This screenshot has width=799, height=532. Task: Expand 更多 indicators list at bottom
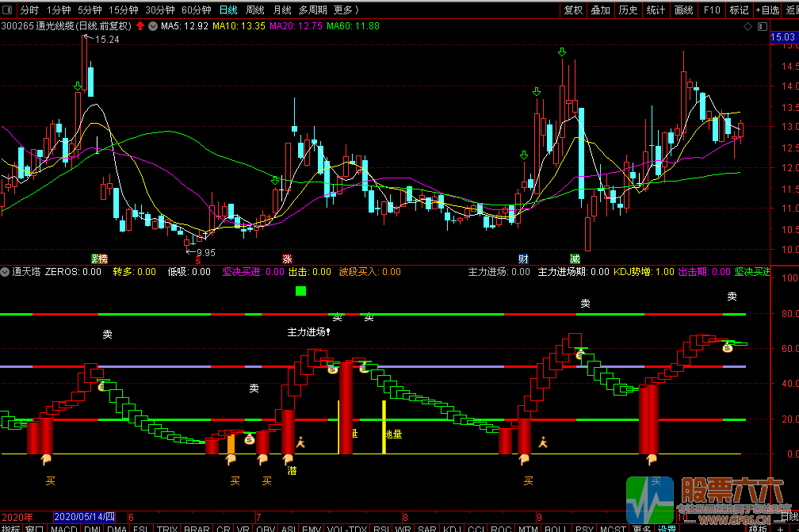click(x=642, y=528)
